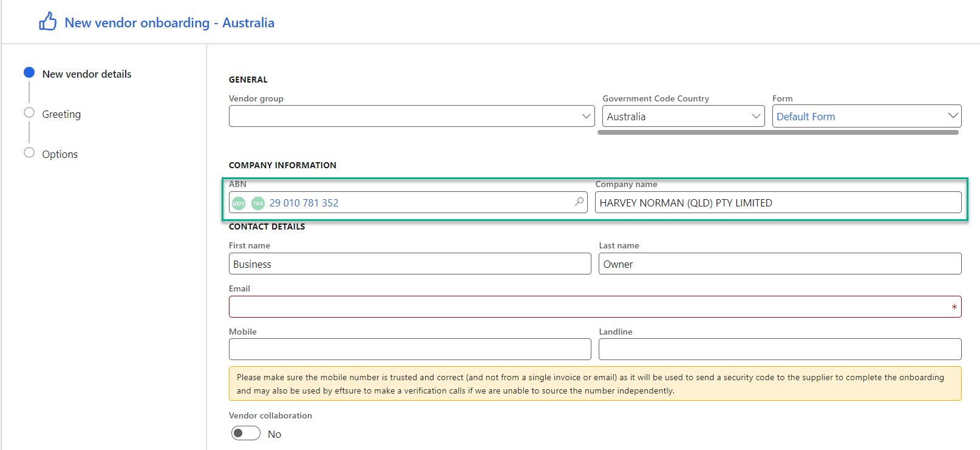The width and height of the screenshot is (980, 450).
Task: Click the First name field containing Business
Action: 410,264
